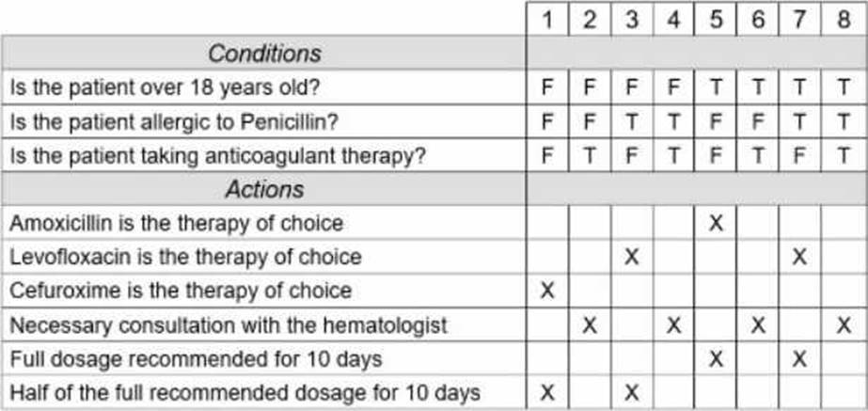Click the X mark in the Amoxicillin row

pos(717,223)
